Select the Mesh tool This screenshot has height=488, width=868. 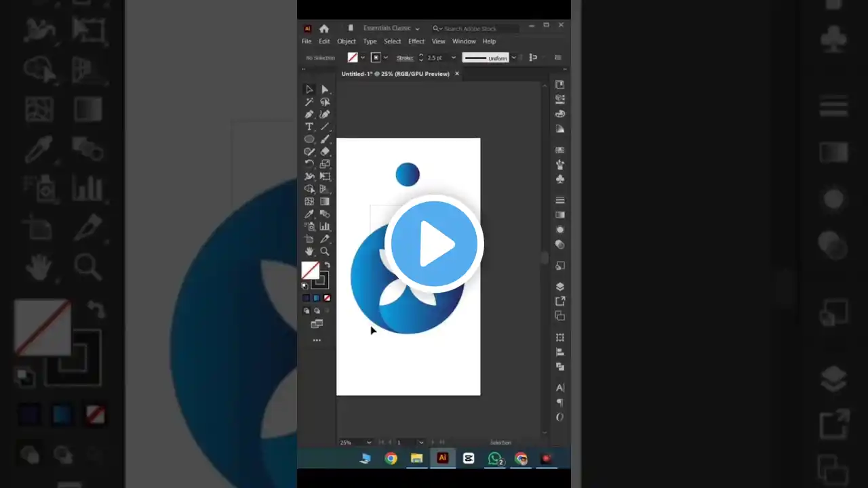309,201
